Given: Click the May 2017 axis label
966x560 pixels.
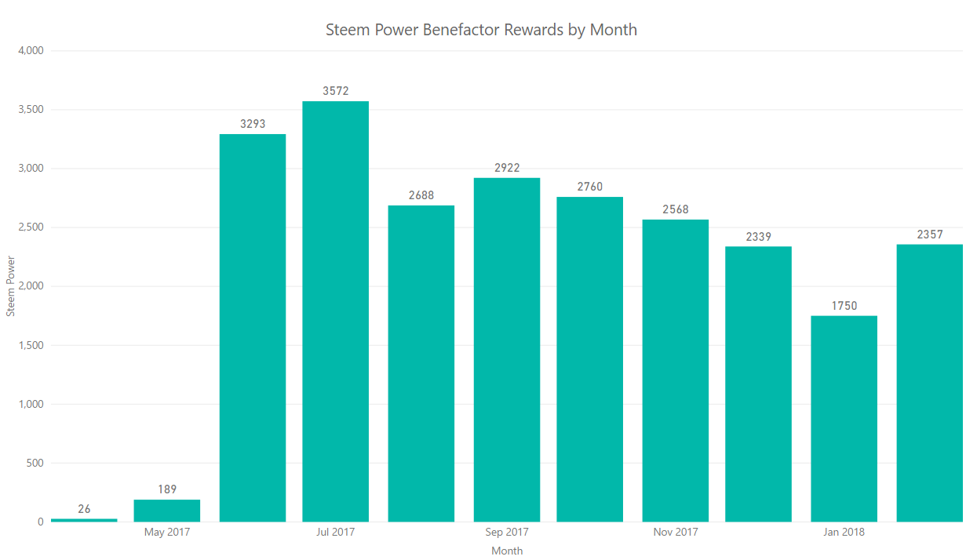Looking at the screenshot, I should tap(167, 532).
